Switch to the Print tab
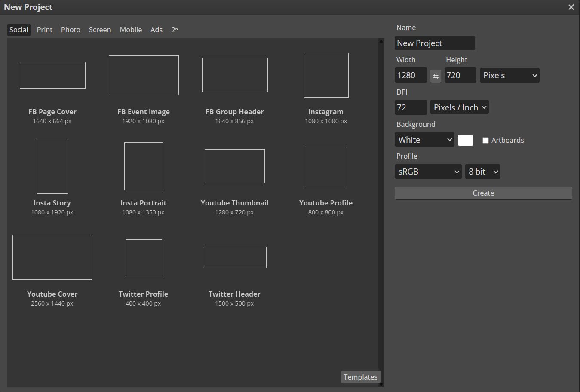 click(x=45, y=30)
